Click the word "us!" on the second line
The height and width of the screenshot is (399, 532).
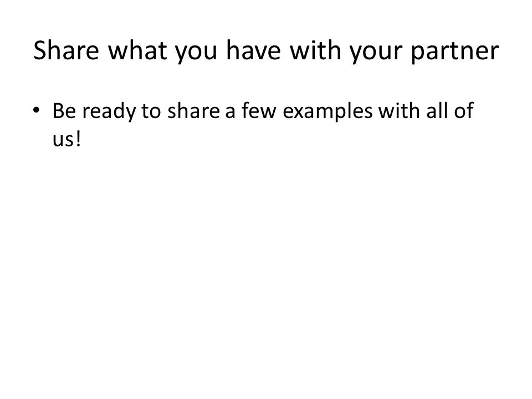pyautogui.click(x=67, y=139)
